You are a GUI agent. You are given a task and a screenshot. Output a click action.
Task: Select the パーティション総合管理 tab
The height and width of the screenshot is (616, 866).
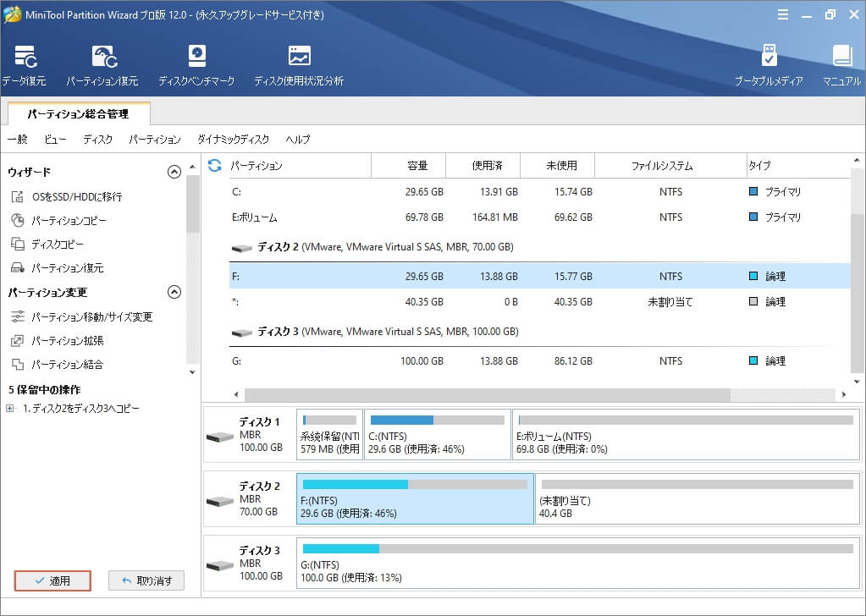click(x=78, y=113)
